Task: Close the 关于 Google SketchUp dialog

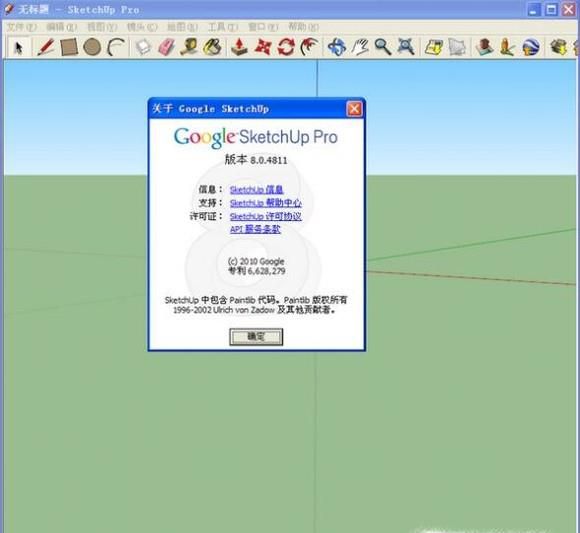Action: (x=354, y=109)
